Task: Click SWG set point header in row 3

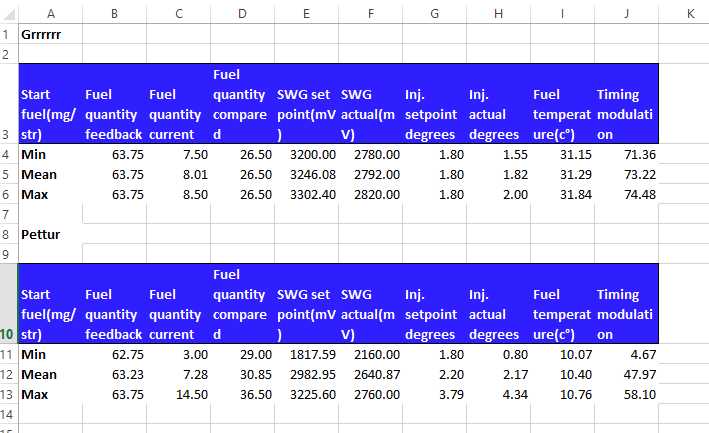Action: [307, 104]
